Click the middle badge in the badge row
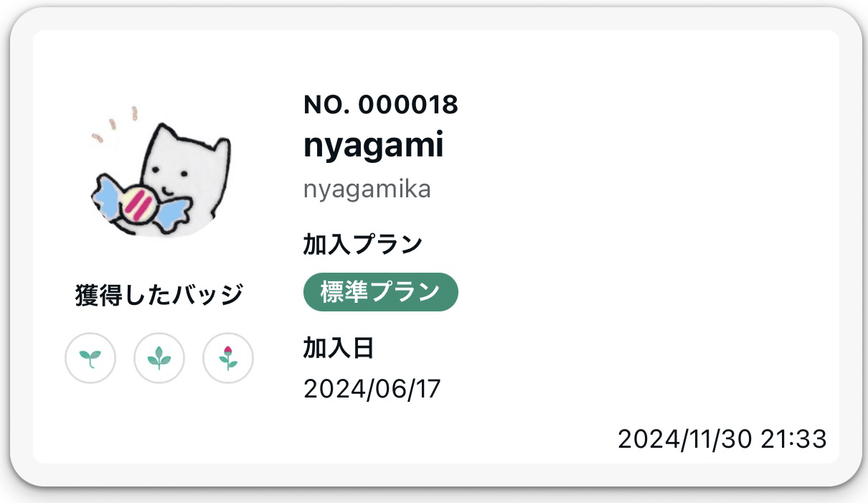This screenshot has height=503, width=868. [159, 358]
